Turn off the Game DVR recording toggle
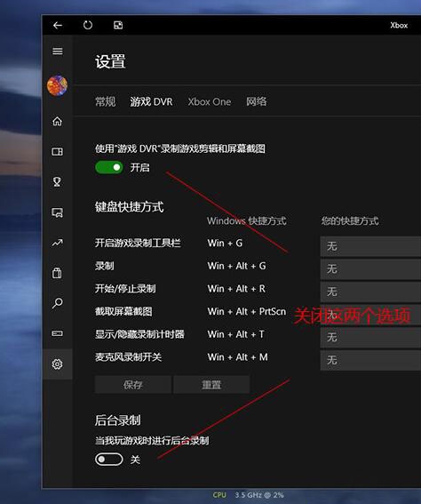 109,167
